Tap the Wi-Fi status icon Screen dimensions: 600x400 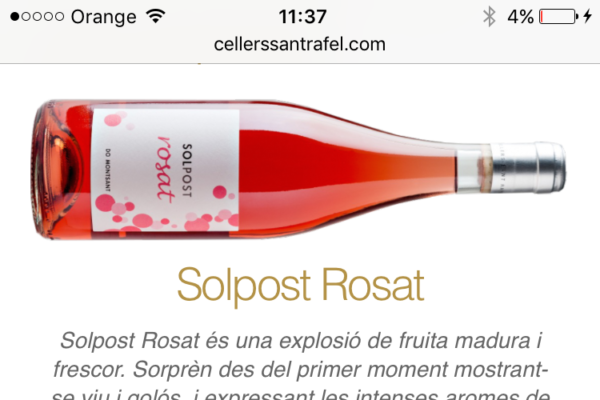(155, 16)
